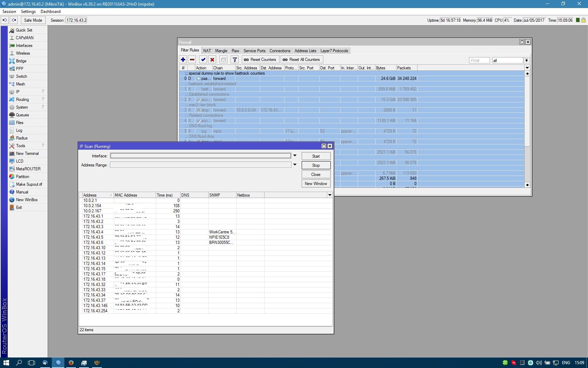
Task: Switch to the Connections tab
Action: pyautogui.click(x=280, y=51)
